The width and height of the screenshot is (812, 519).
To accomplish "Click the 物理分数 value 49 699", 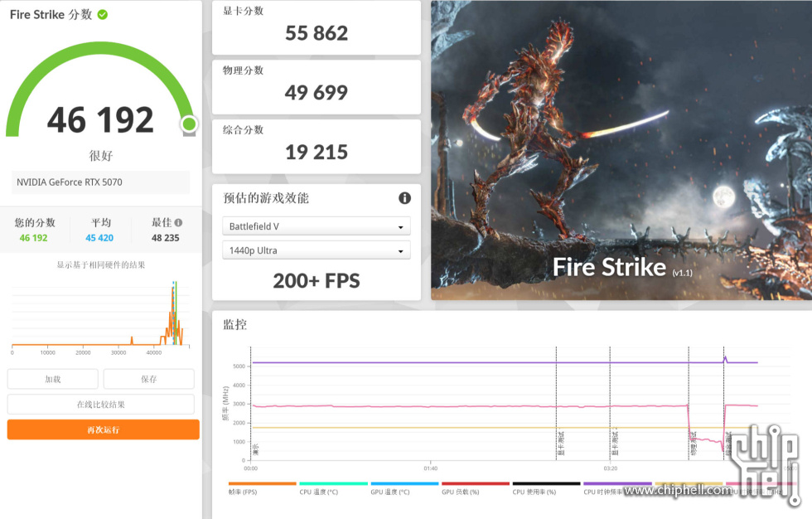I will (317, 93).
